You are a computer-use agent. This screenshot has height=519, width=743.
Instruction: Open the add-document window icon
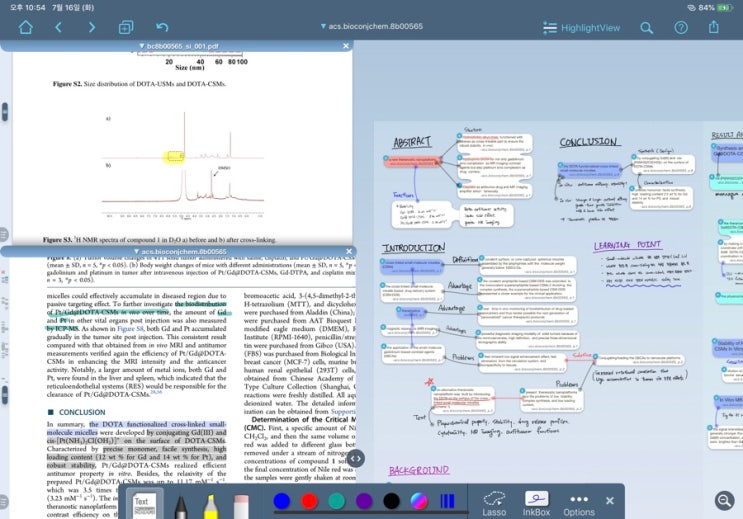(126, 27)
